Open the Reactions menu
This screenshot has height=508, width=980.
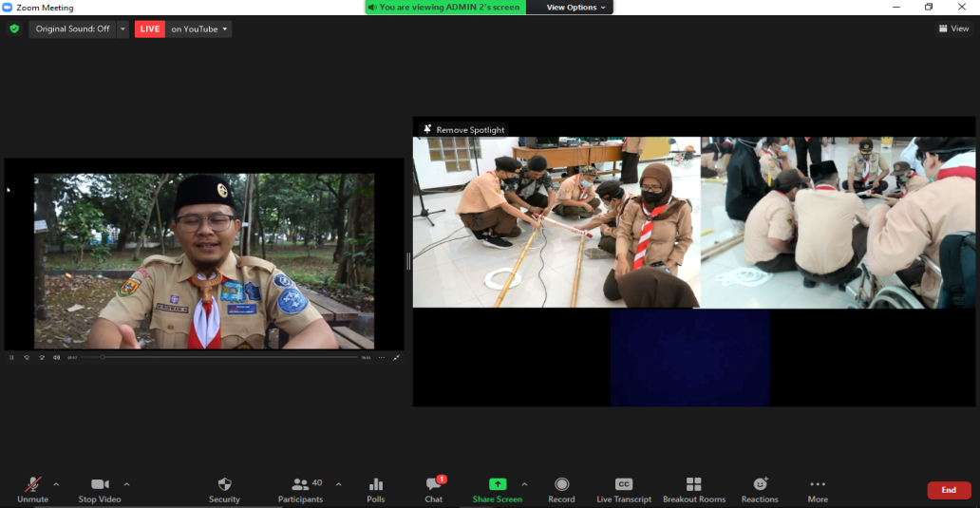point(760,490)
